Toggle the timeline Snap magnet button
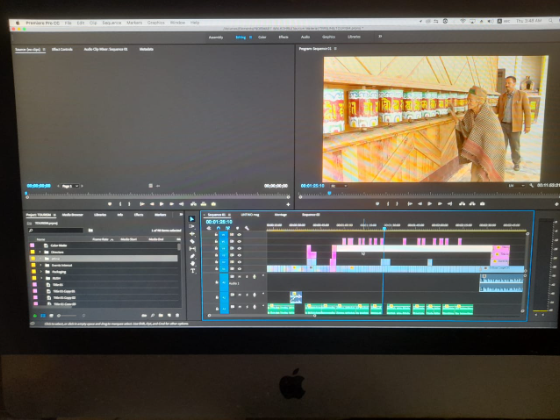Screen dimensions: 560x420 219,228
